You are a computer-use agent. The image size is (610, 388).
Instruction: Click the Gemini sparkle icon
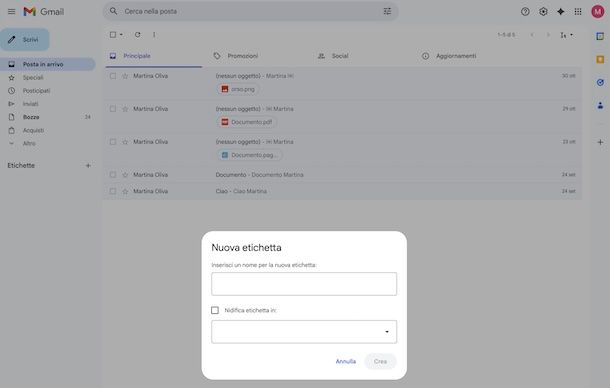[561, 12]
